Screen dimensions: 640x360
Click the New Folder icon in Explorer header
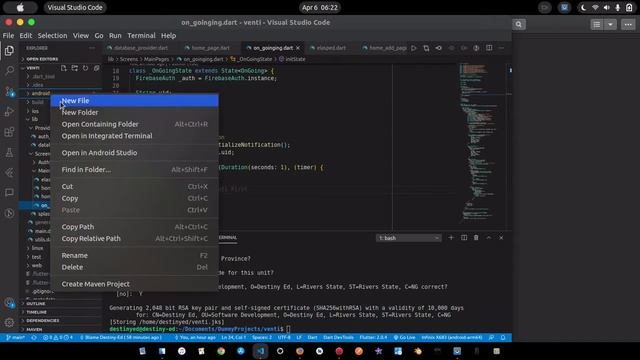75,68
